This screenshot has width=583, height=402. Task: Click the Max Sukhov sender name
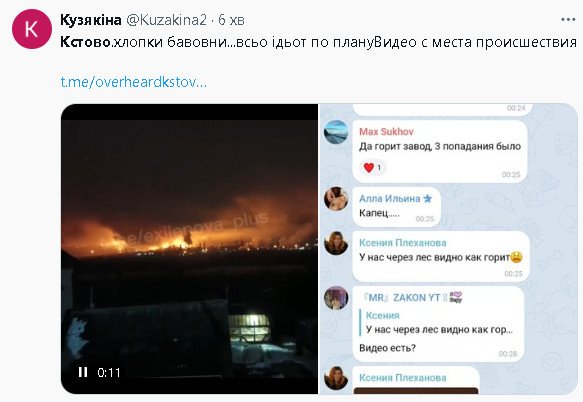pyautogui.click(x=386, y=132)
